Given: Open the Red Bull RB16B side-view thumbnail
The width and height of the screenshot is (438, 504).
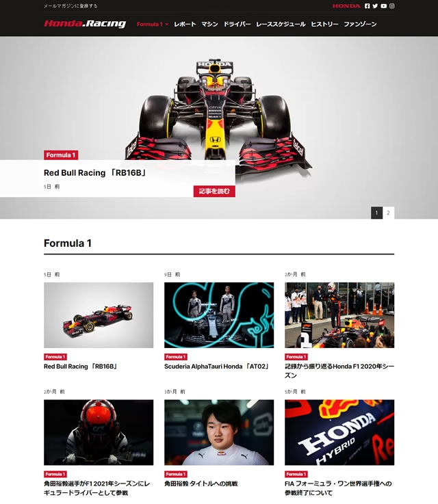Looking at the screenshot, I should point(99,315).
